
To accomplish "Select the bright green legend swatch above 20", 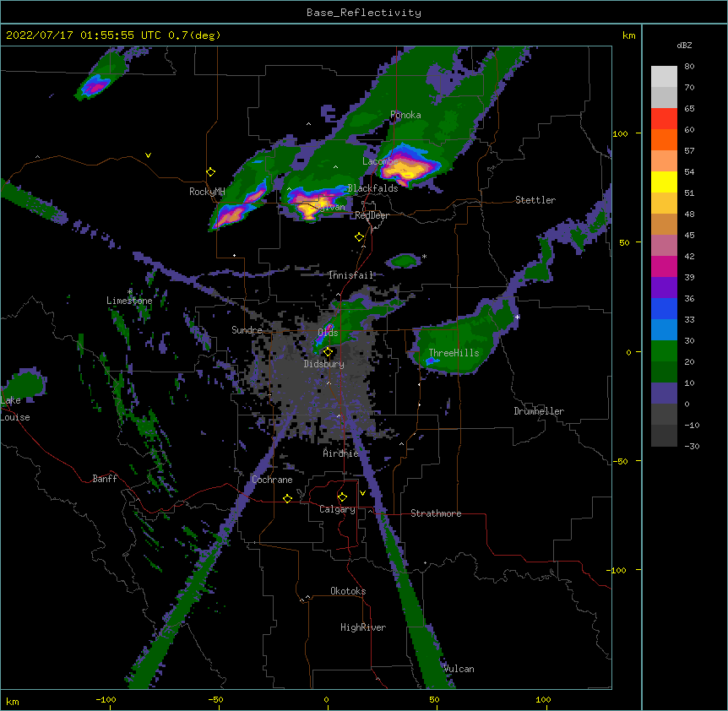I will [664, 351].
